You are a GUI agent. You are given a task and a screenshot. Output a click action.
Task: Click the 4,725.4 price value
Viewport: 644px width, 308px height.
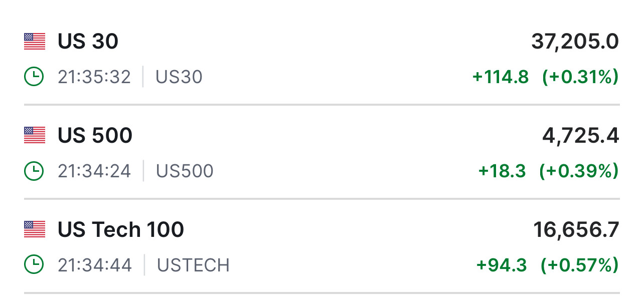coord(580,136)
